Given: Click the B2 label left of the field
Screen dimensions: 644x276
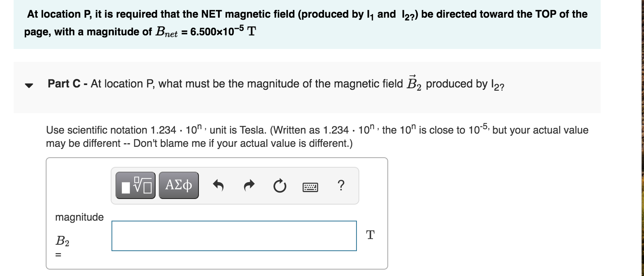Looking at the screenshot, I should (x=62, y=241).
